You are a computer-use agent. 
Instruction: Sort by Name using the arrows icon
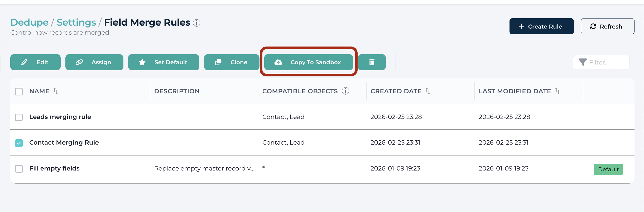(56, 91)
